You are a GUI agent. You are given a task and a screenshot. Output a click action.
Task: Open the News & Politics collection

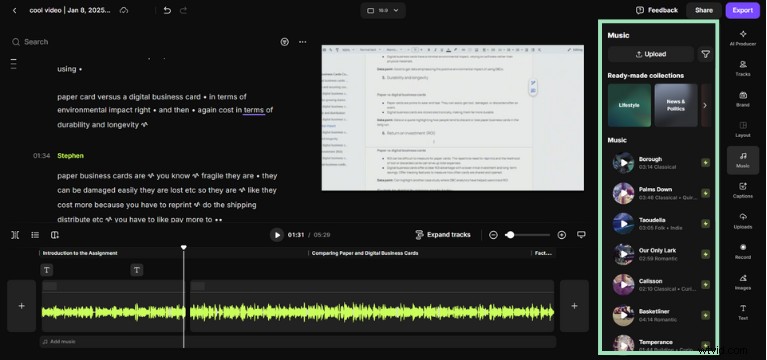coord(676,105)
